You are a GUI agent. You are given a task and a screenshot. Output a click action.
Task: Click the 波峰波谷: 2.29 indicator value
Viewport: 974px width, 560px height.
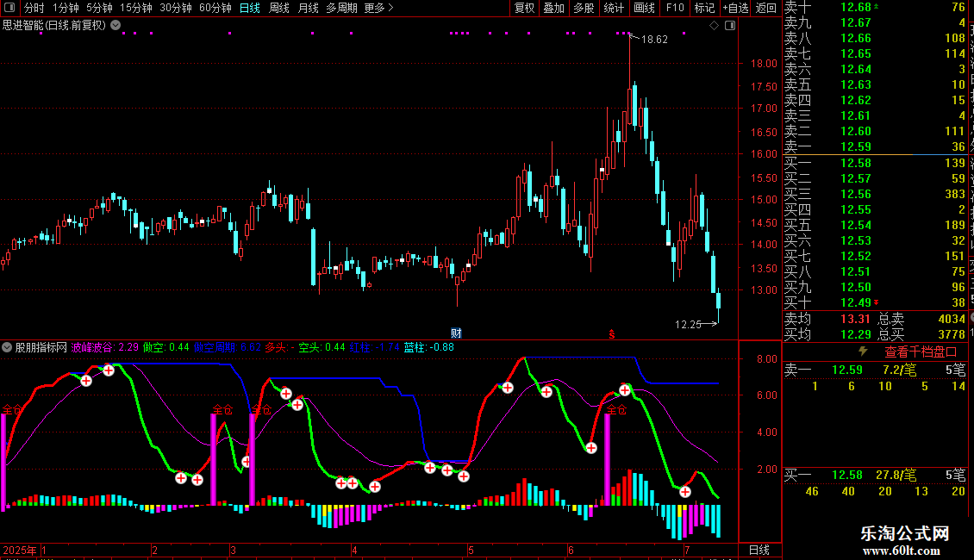105,347
